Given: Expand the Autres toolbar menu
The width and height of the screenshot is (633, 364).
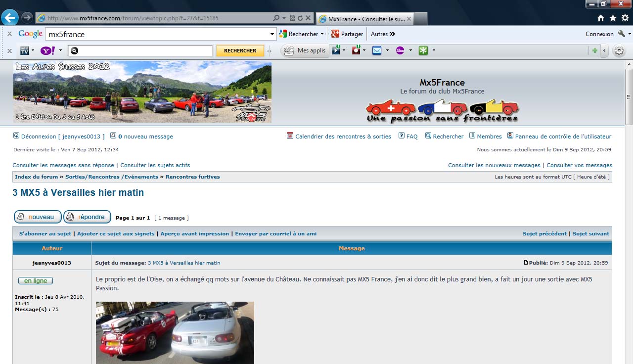Looking at the screenshot, I should (x=383, y=34).
